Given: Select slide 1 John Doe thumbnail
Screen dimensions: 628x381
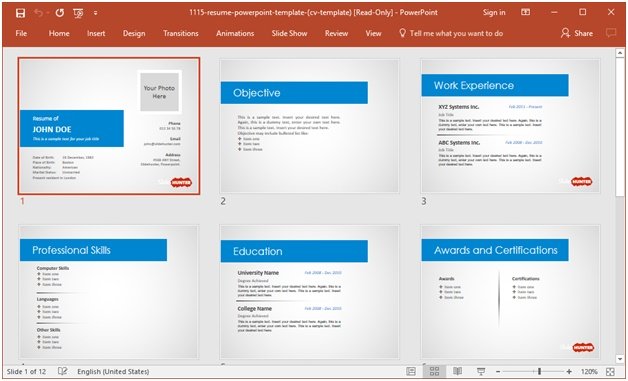Looking at the screenshot, I should [109, 126].
